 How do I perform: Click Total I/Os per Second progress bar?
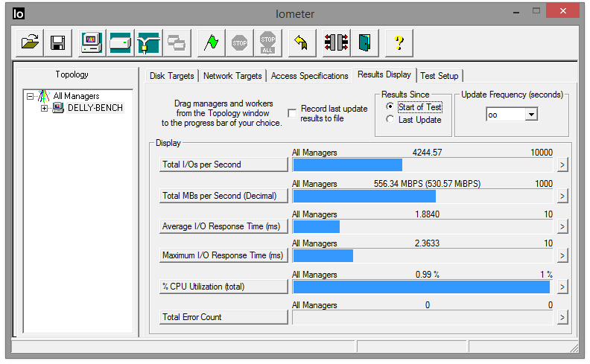(422, 165)
